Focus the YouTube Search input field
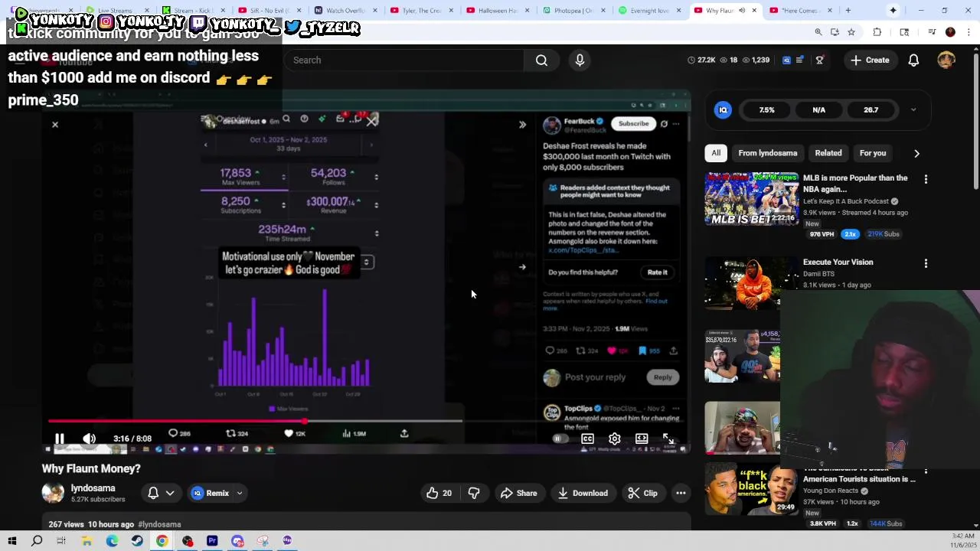 coord(403,60)
